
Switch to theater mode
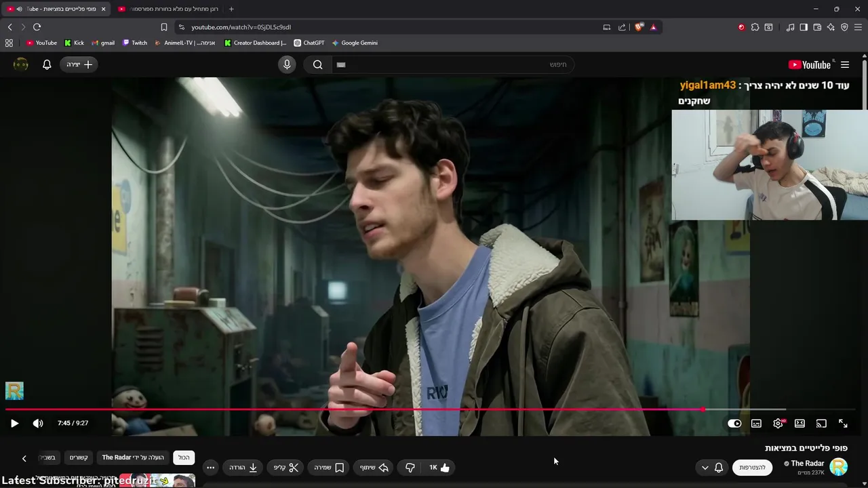tap(800, 424)
